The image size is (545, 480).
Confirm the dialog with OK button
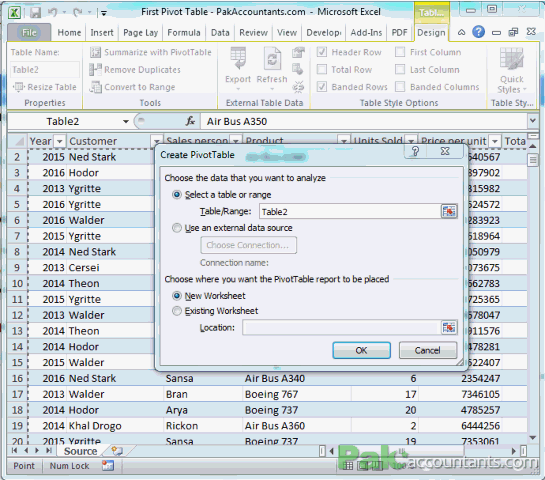coord(361,350)
